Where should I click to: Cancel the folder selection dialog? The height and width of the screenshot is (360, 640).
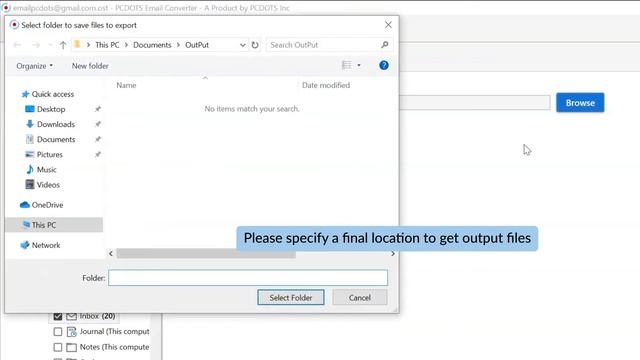(x=360, y=298)
